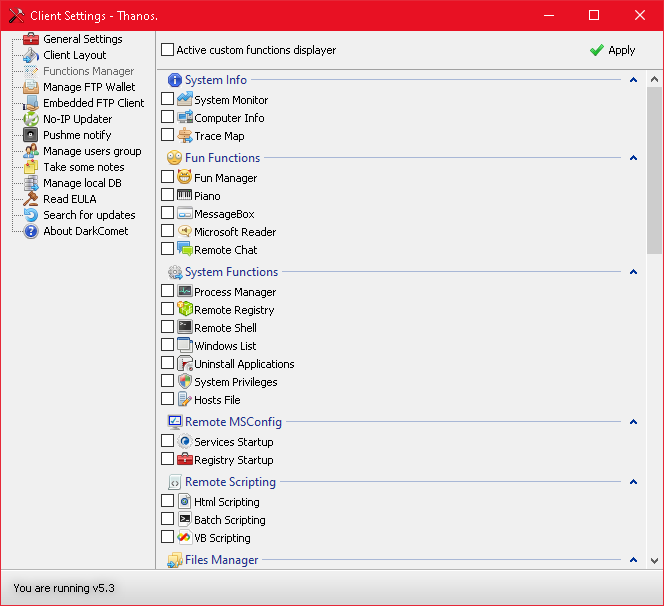
Task: Click the Html Scripting icon
Action: tap(185, 502)
